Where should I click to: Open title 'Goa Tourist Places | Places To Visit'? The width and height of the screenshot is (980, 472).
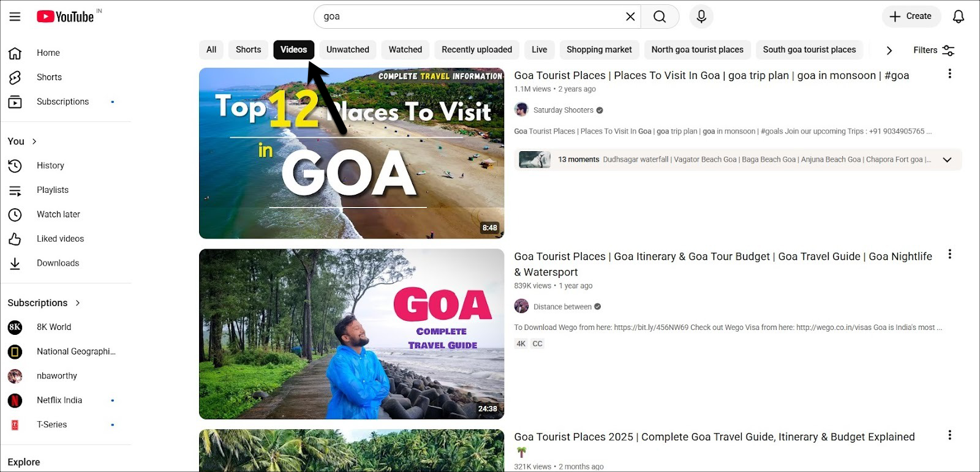pyautogui.click(x=711, y=75)
